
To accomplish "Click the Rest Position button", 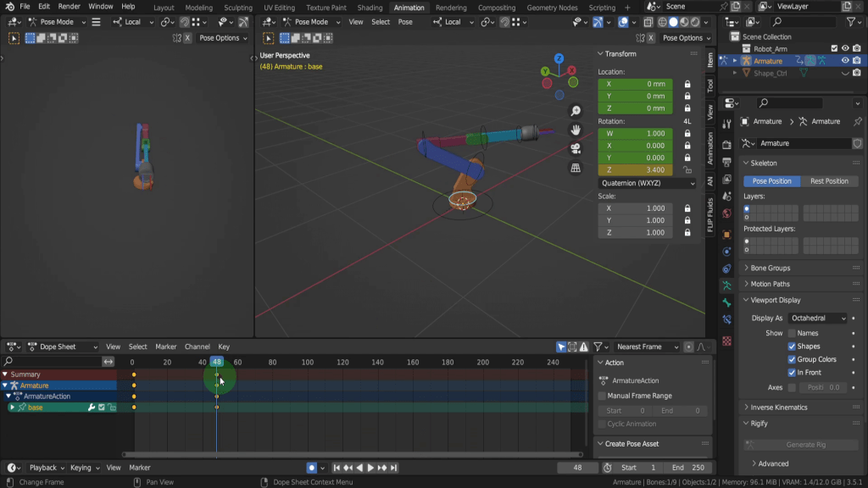I will [x=829, y=181].
